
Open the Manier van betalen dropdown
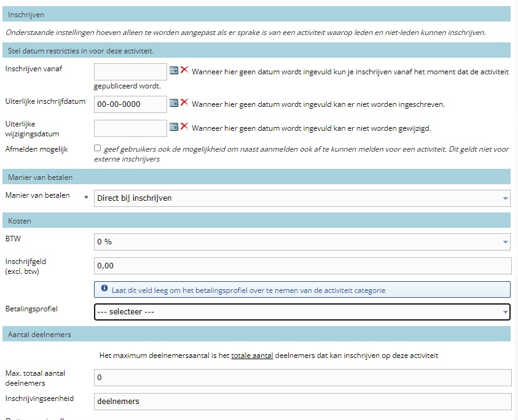point(302,198)
